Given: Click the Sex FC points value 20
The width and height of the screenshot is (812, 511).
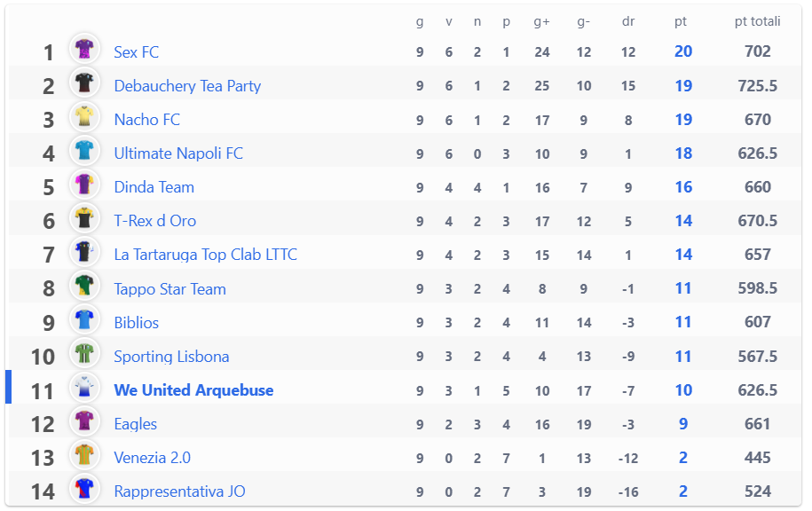Looking at the screenshot, I should pyautogui.click(x=683, y=51).
